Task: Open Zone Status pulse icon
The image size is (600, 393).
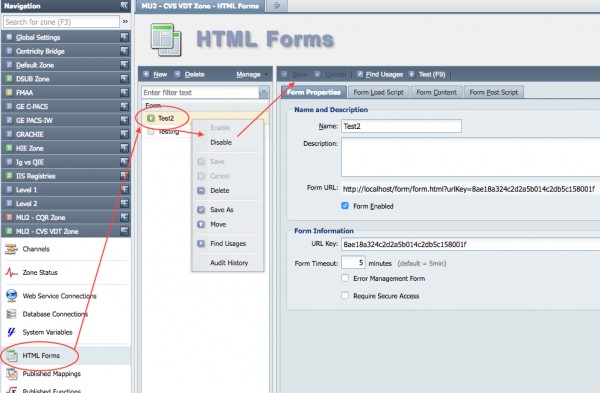Action: point(11,272)
